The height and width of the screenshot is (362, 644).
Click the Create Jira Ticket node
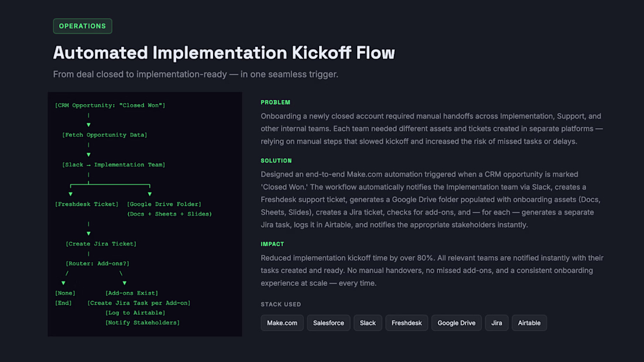point(101,244)
